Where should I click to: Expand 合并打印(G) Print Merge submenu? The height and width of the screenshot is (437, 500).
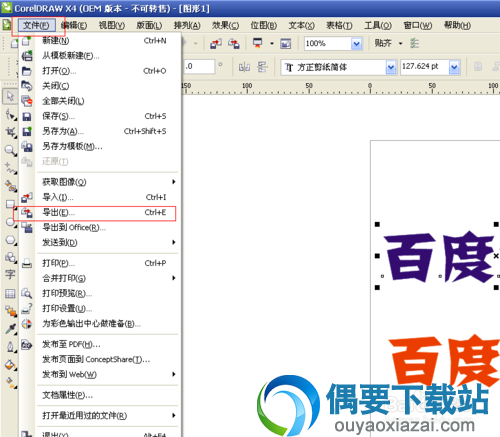coord(100,278)
